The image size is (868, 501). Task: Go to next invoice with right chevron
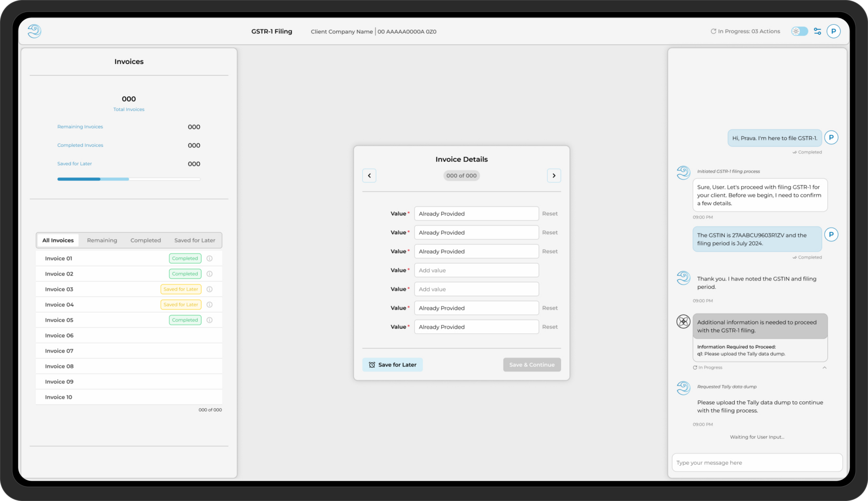[554, 175]
